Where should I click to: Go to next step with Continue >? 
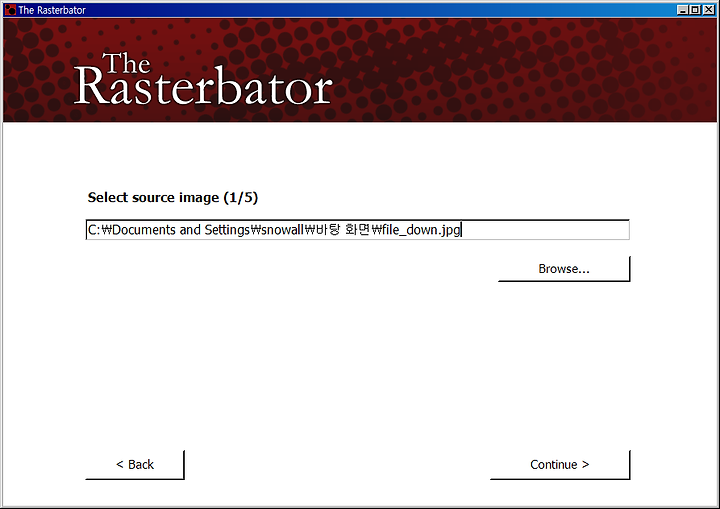[x=560, y=465]
